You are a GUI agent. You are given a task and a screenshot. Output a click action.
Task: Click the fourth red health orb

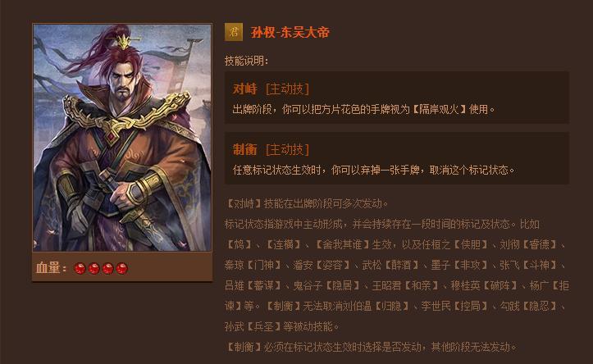(x=121, y=268)
